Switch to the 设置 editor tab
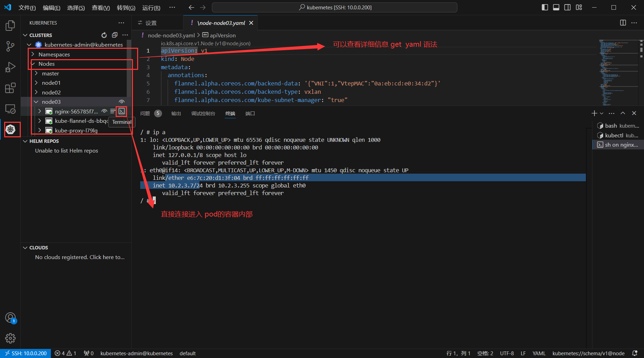 [151, 23]
